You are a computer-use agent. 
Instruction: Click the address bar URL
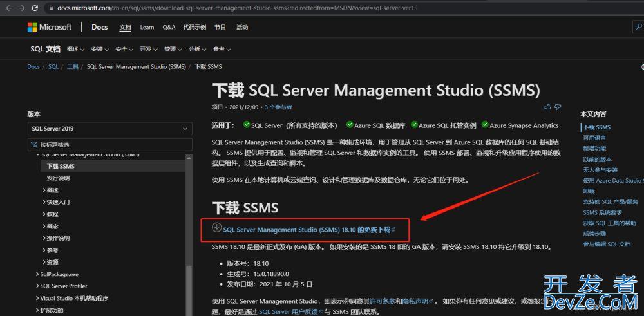coord(238,8)
